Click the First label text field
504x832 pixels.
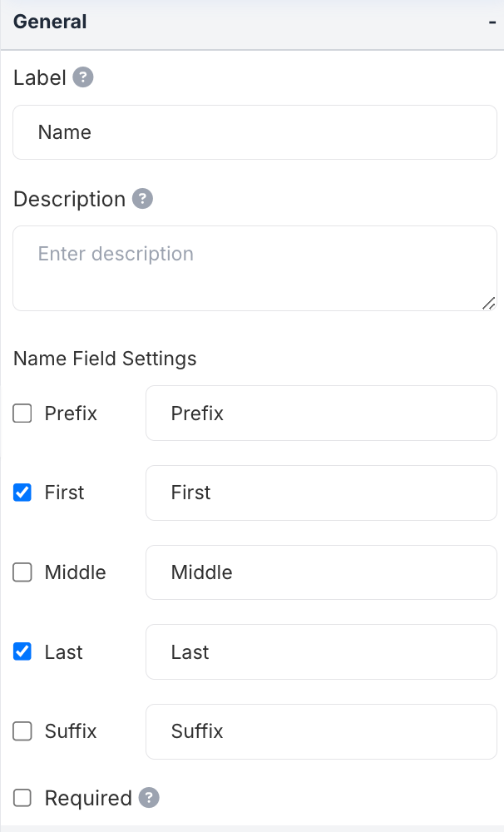321,493
